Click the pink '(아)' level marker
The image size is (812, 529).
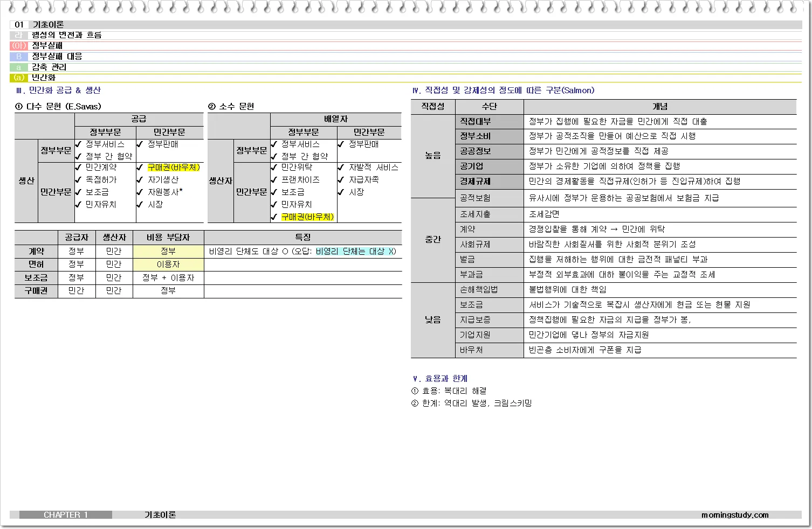tap(19, 46)
